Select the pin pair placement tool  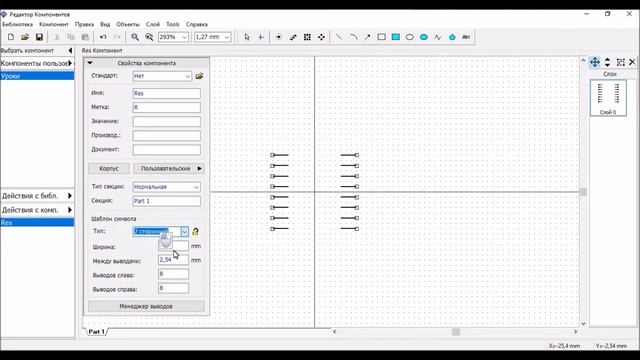pyautogui.click(x=293, y=37)
